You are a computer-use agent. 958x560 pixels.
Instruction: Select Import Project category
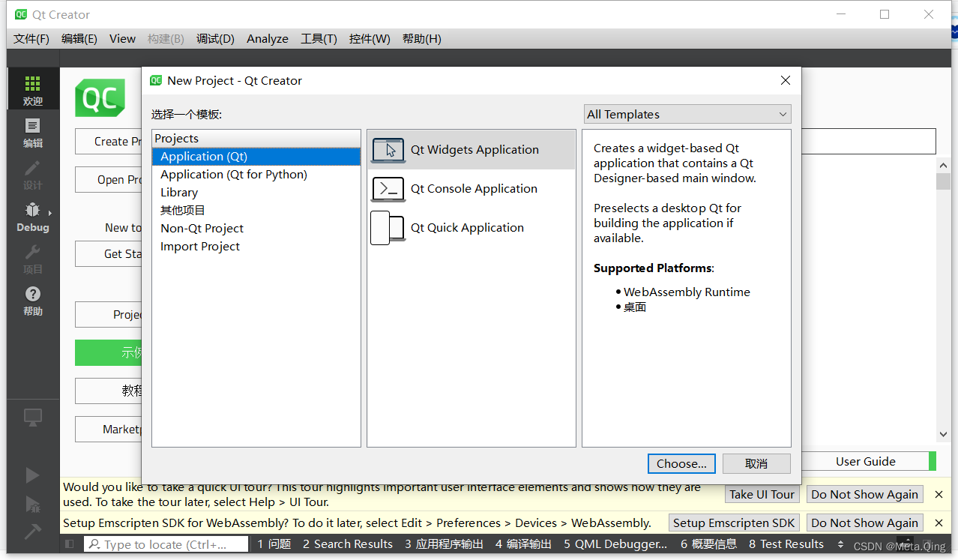point(256,246)
